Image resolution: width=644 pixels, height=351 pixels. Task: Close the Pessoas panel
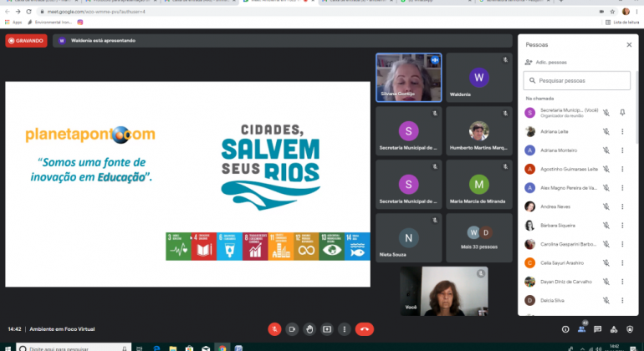[629, 45]
